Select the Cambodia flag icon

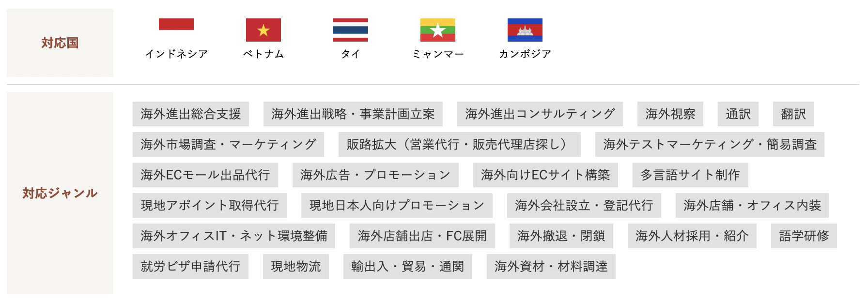[525, 30]
